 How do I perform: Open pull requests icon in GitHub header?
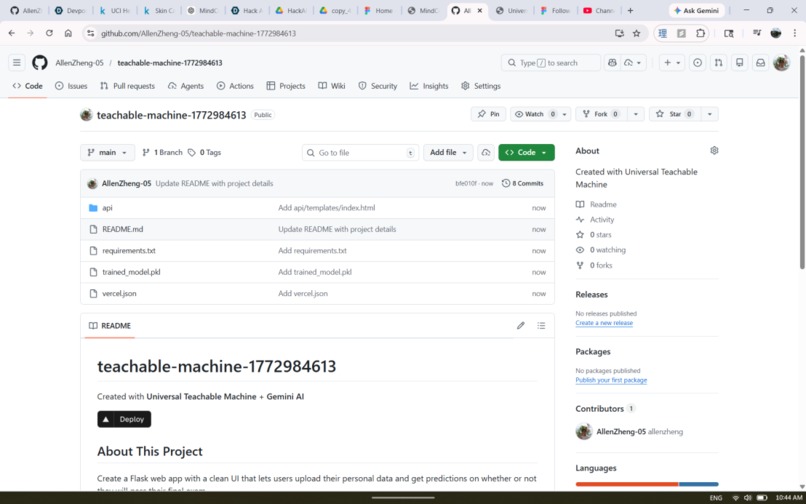719,63
